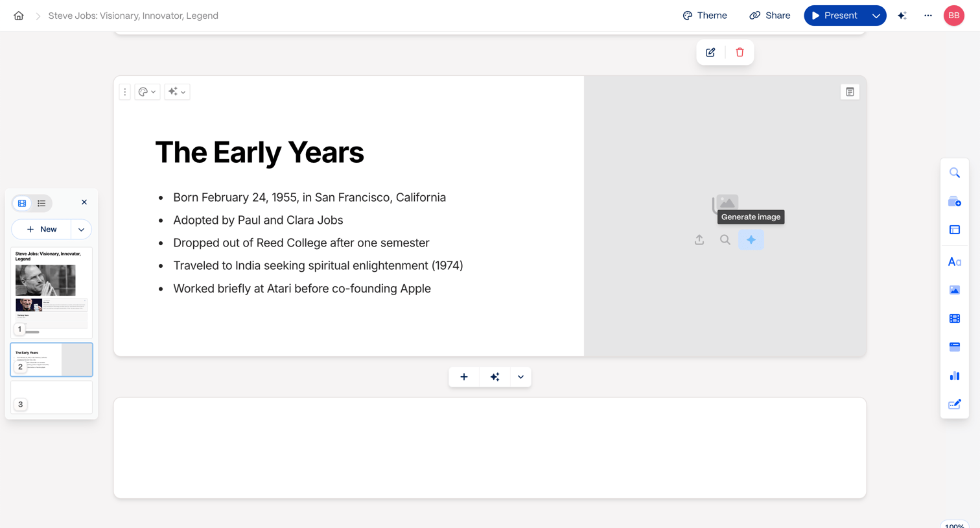Upload an image to the placeholder
980x528 pixels.
click(699, 240)
